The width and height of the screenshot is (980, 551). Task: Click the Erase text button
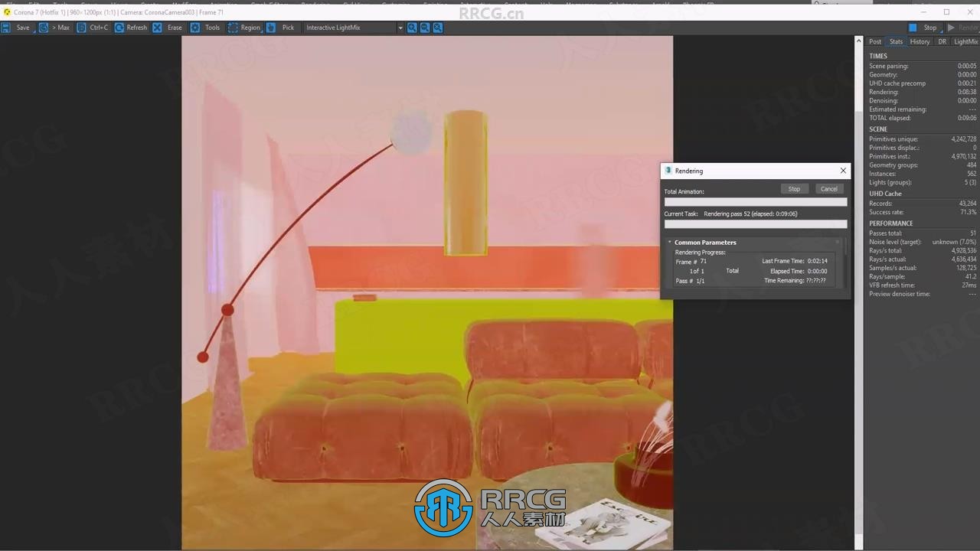click(175, 28)
